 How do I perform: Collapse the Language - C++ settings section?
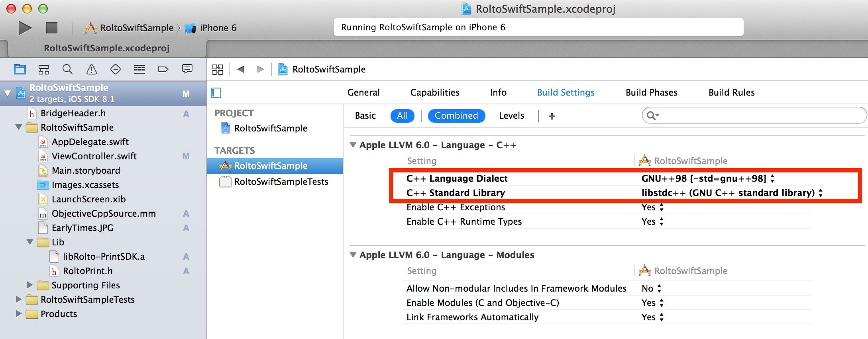[353, 145]
